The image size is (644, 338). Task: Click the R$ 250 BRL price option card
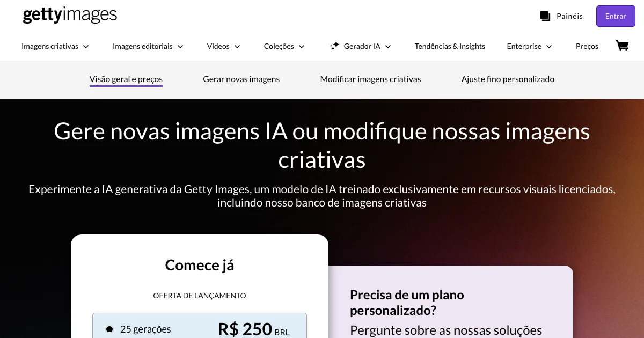coord(200,326)
